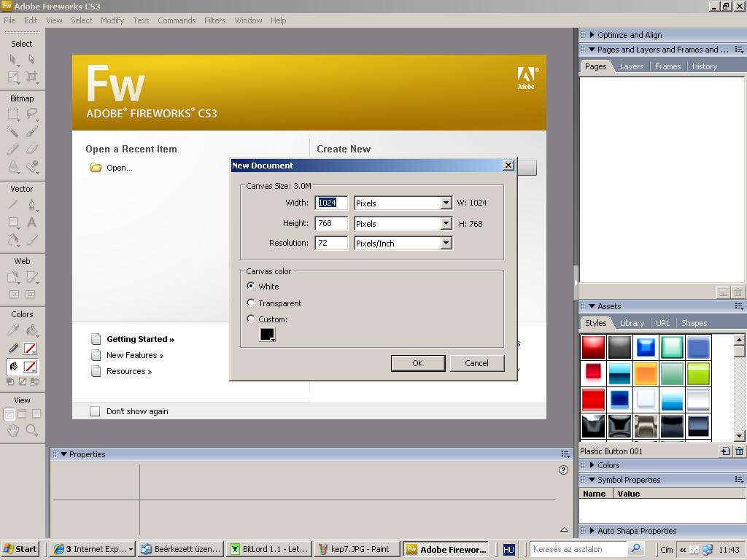Select the Pointer tool
The height and width of the screenshot is (560, 747).
click(x=13, y=59)
